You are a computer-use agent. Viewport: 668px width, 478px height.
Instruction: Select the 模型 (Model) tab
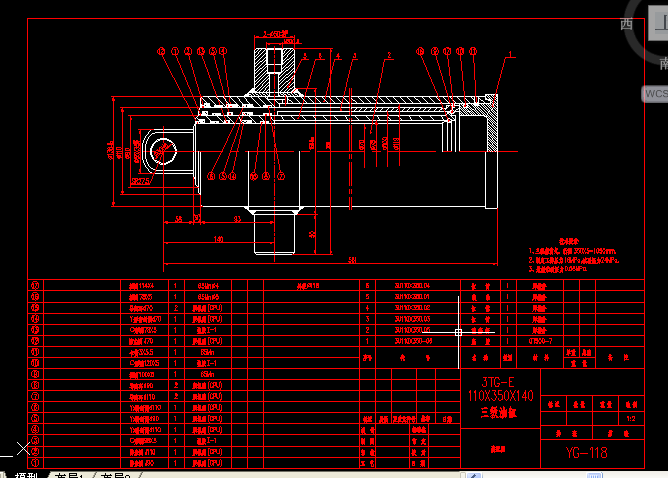coord(26,475)
